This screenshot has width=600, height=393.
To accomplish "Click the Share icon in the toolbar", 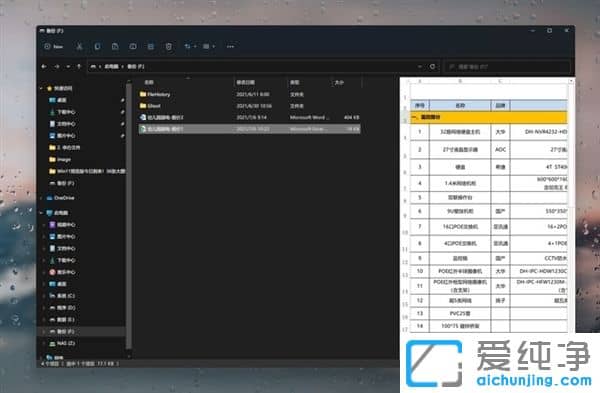I will tap(151, 46).
